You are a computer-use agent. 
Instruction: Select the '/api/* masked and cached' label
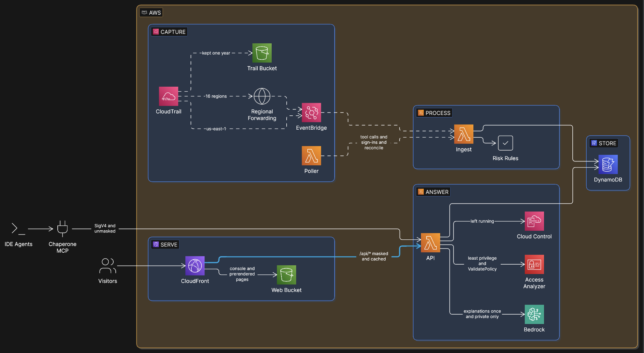(x=374, y=256)
